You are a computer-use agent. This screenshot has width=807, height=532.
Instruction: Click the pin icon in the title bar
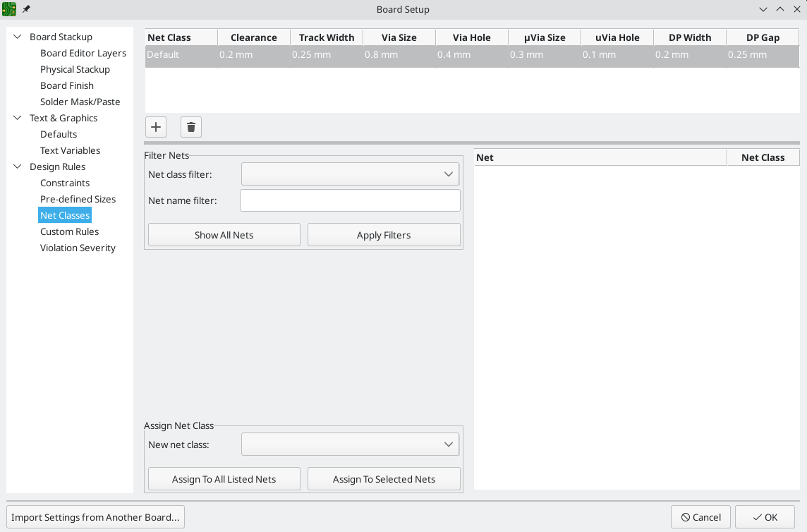[26, 9]
